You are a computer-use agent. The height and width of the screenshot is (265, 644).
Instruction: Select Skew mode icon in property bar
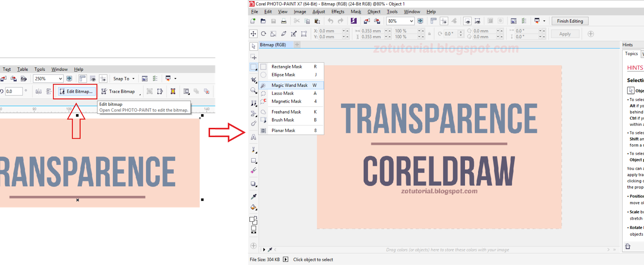click(x=283, y=34)
